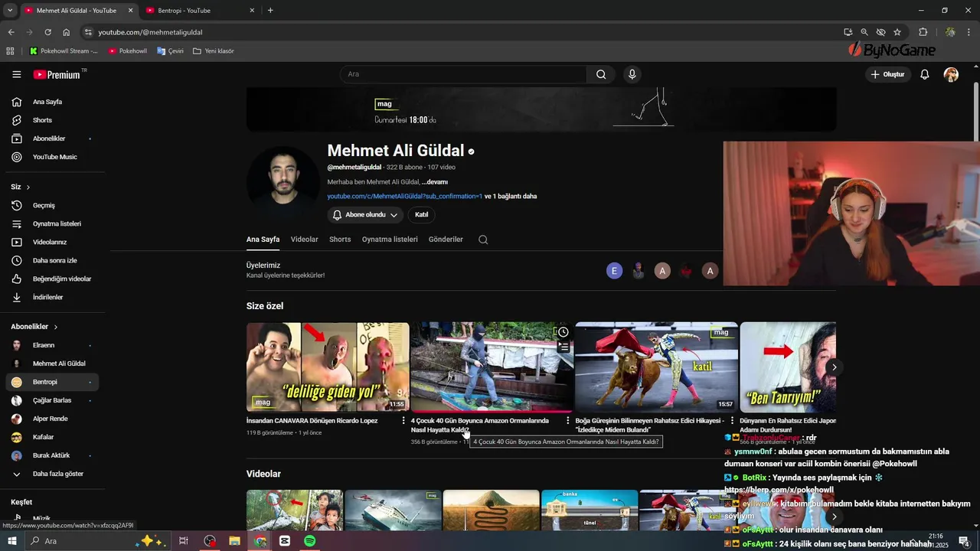Open Yeni klasör bookmarks folder
This screenshot has height=551, width=980.
point(214,51)
